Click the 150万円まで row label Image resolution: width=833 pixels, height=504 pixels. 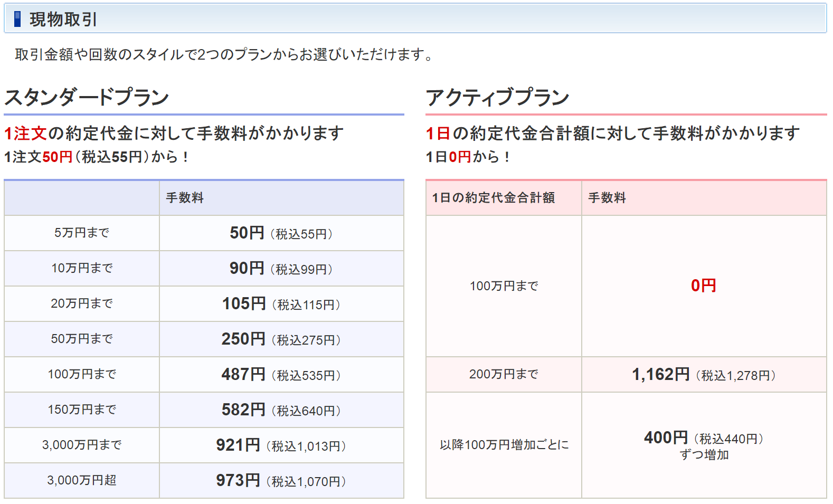pos(82,410)
